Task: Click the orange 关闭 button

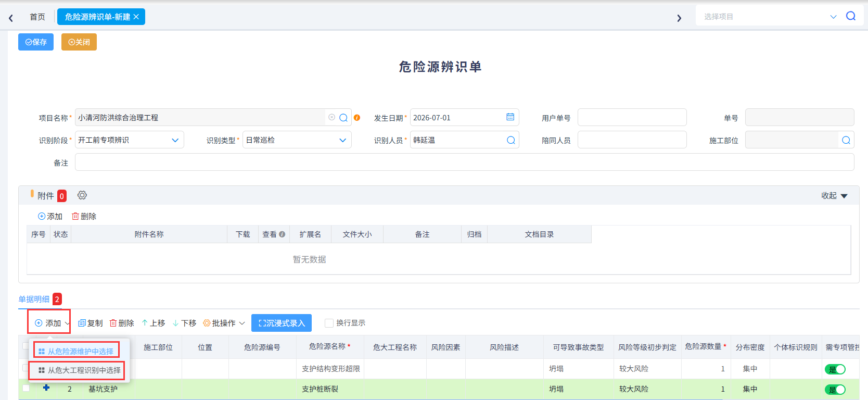Action: 79,42
